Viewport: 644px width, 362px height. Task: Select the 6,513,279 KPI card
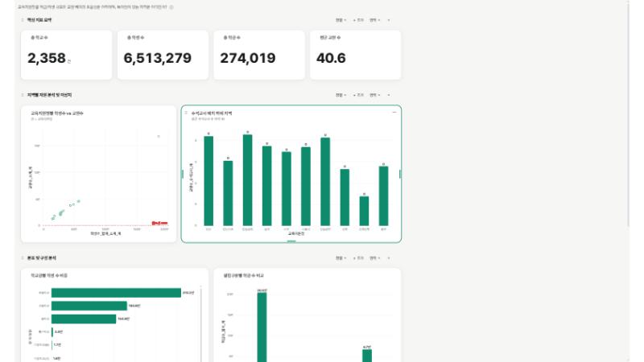(163, 55)
